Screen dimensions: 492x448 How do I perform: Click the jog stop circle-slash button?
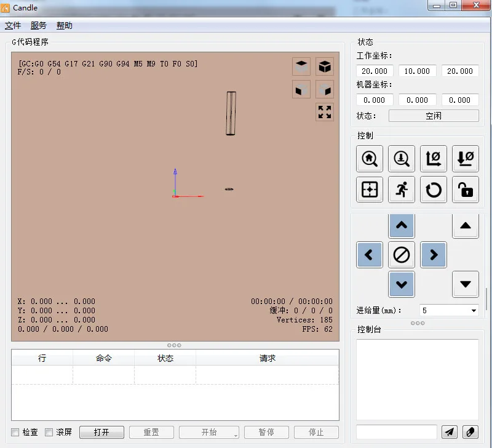pos(402,255)
